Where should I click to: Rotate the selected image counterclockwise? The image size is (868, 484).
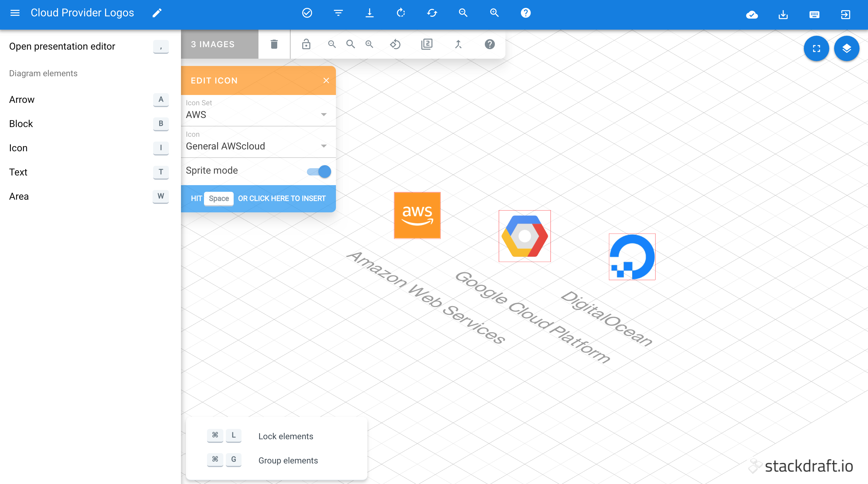(395, 44)
